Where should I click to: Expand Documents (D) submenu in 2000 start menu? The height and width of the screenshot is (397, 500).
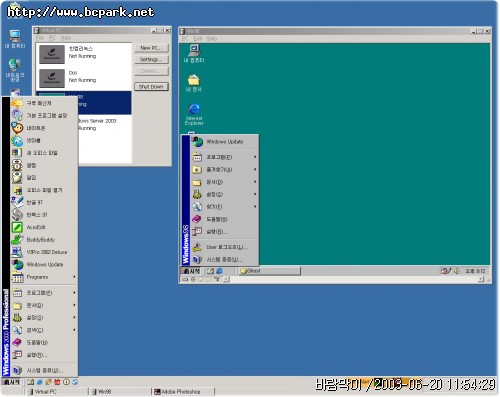(44, 305)
